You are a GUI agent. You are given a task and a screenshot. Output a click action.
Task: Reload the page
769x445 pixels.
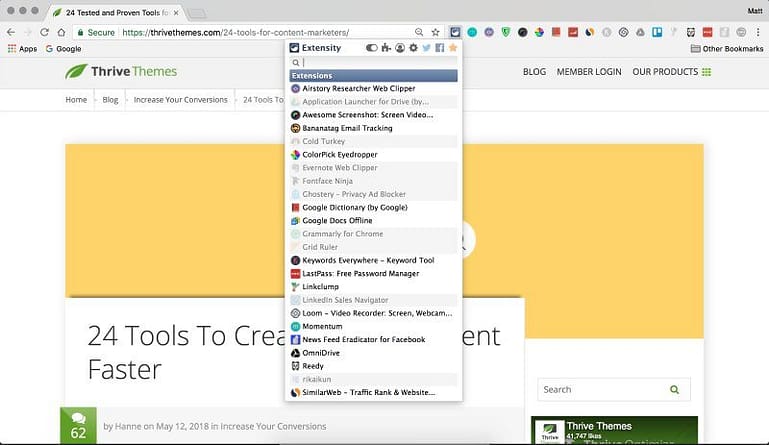[44, 32]
